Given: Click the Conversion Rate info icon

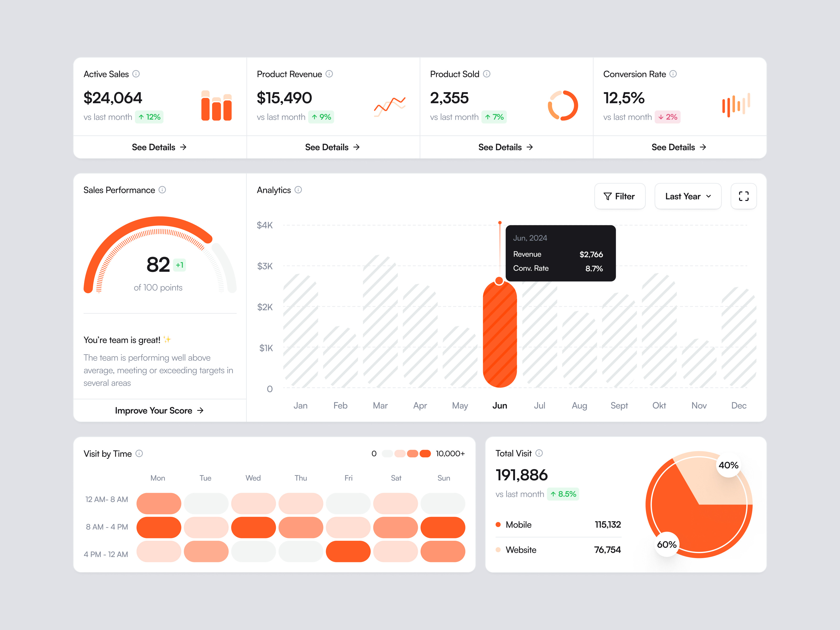Looking at the screenshot, I should click(674, 74).
